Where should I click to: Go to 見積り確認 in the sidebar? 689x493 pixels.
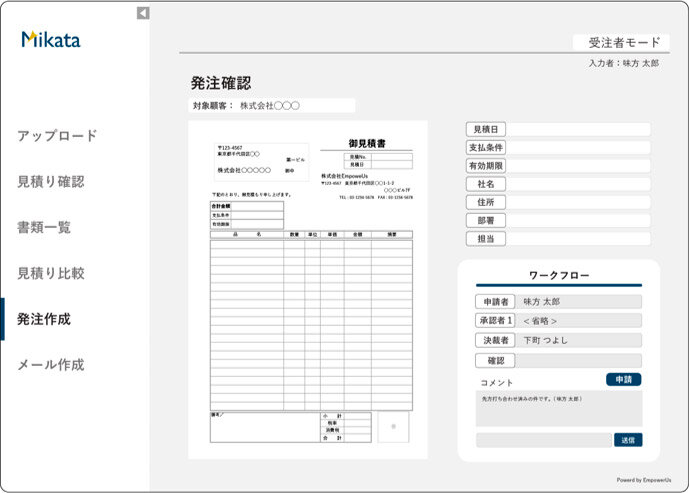[x=51, y=182]
